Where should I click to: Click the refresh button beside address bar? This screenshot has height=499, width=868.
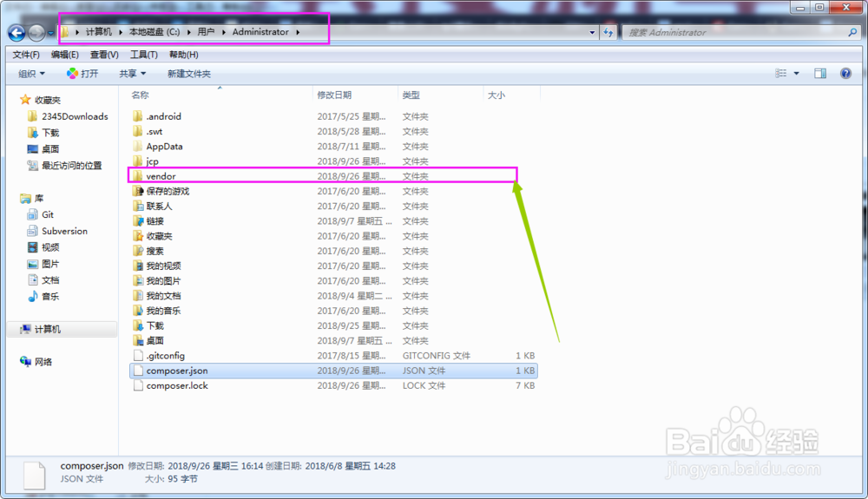pos(608,33)
